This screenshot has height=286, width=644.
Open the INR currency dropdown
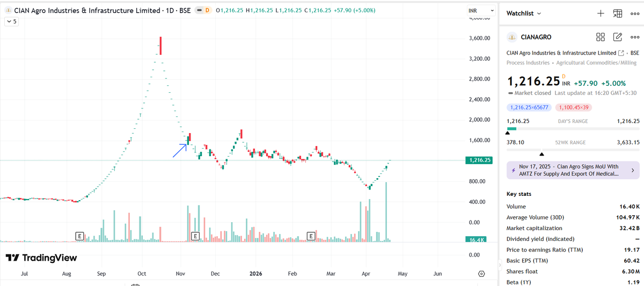point(481,11)
